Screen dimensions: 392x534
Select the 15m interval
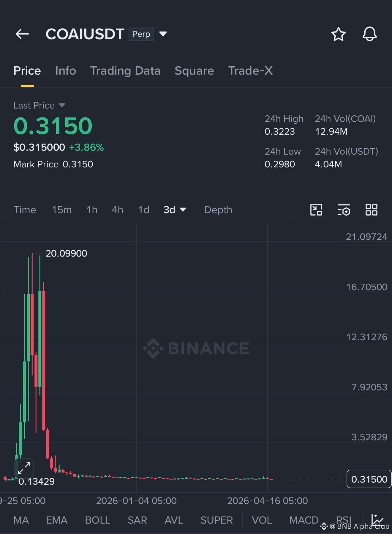pos(62,210)
